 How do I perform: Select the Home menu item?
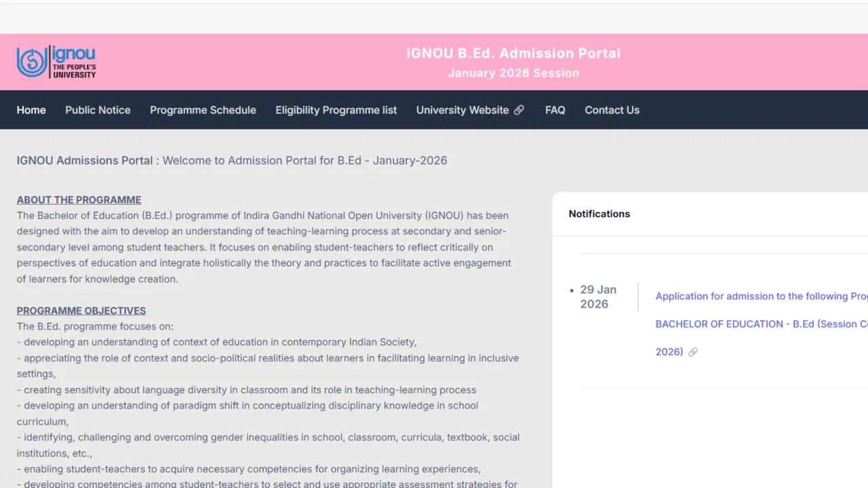31,110
